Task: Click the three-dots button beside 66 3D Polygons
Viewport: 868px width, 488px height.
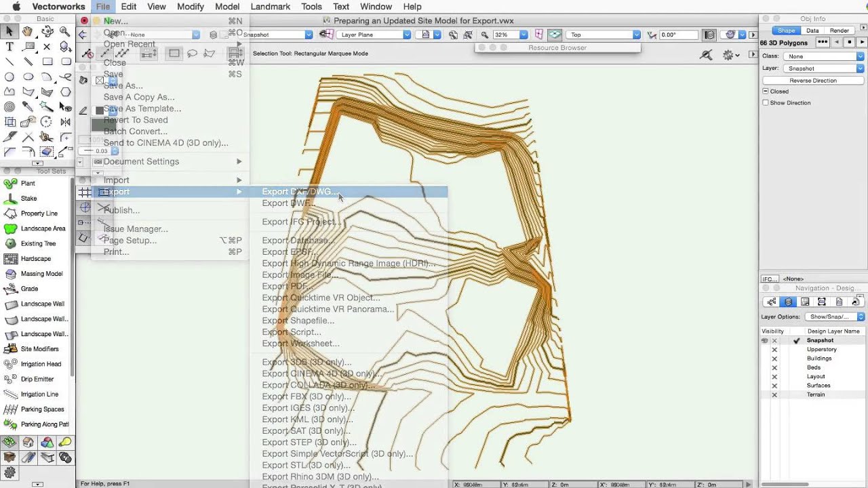Action: click(823, 42)
